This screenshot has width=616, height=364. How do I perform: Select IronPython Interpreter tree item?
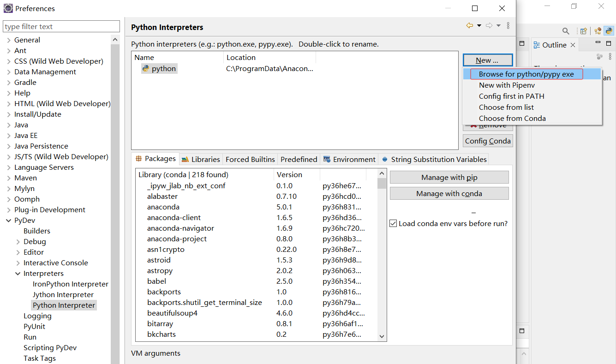[x=70, y=284]
